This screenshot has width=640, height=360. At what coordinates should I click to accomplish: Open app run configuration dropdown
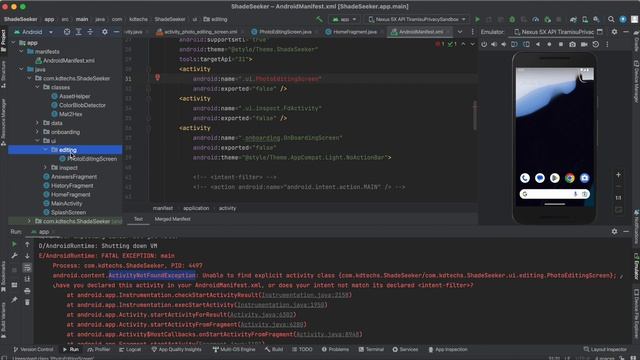click(344, 19)
